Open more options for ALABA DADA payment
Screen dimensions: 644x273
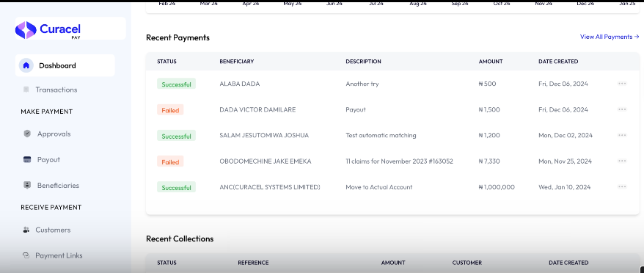[x=622, y=84]
